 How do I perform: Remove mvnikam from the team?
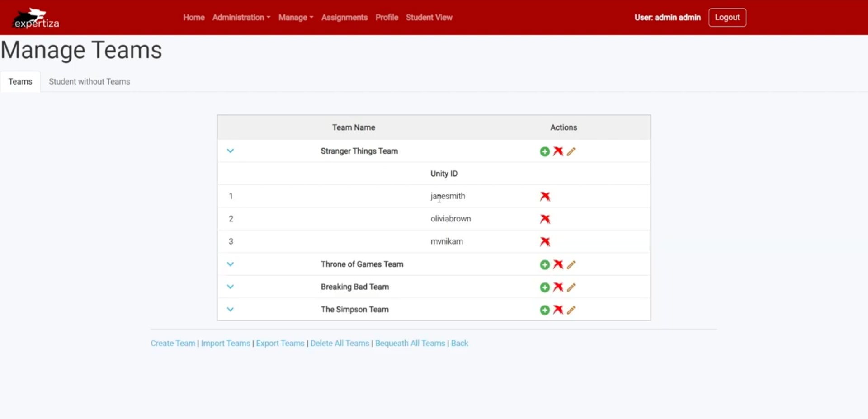tap(545, 241)
